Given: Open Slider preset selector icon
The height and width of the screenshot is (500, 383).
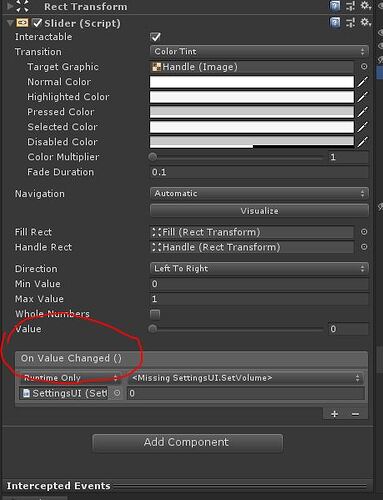Looking at the screenshot, I should pos(350,23).
